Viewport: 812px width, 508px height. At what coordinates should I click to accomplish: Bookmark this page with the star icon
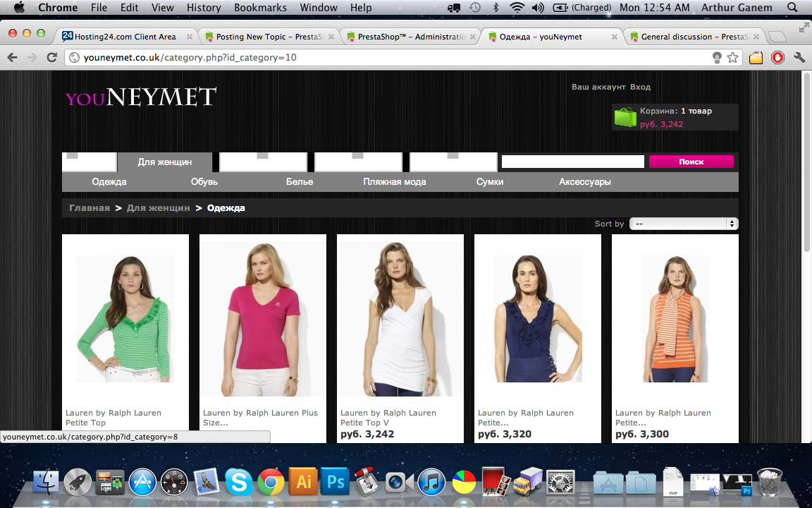(732, 58)
